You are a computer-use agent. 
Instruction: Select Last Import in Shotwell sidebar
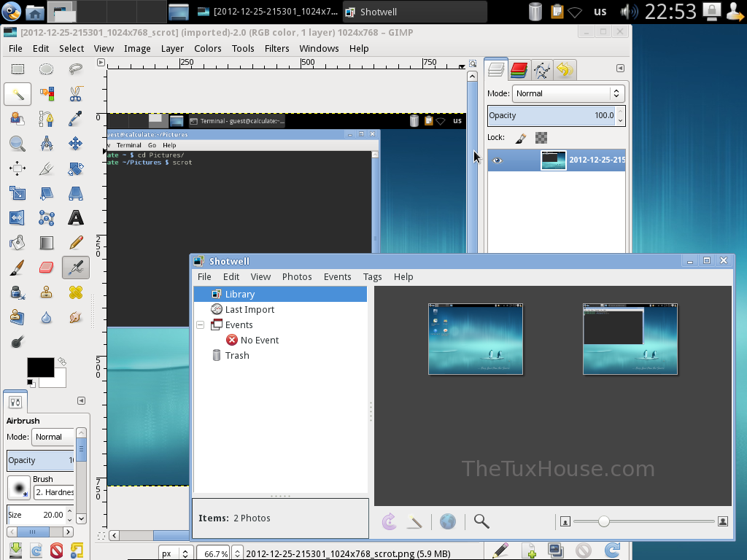[249, 310]
